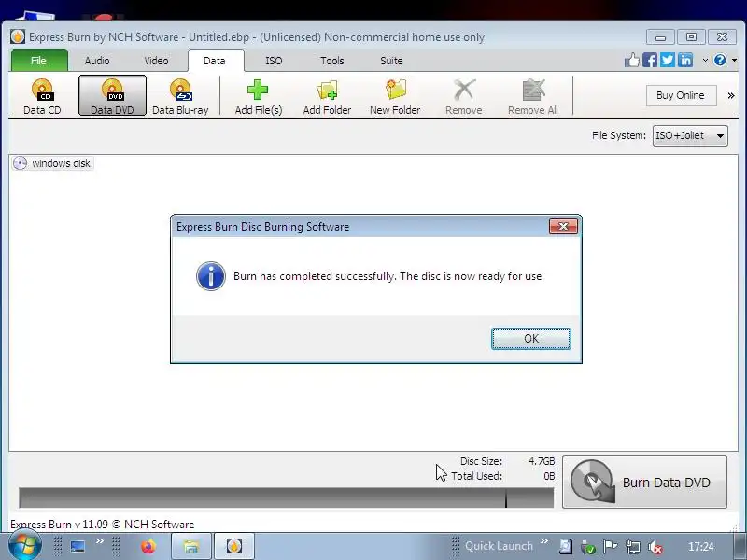Switch to the Suite tab

pyautogui.click(x=391, y=61)
